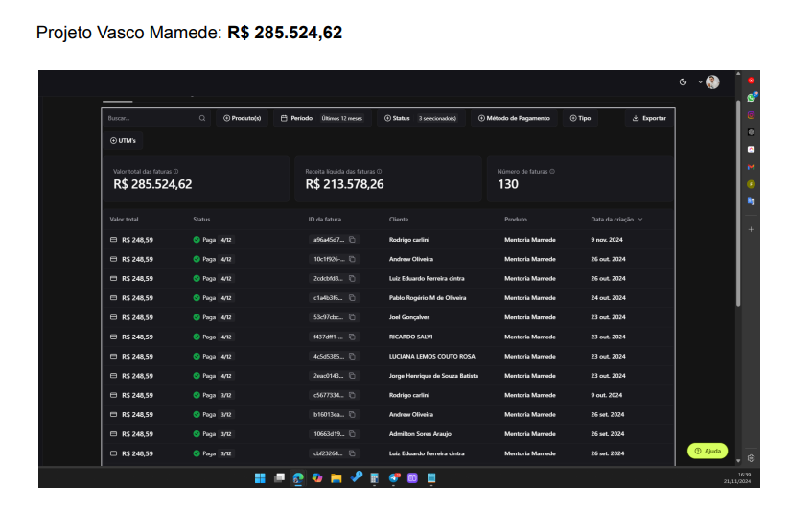Switch to Microsoft Edge on the taskbar
Viewport: 812px width, 511px height.
(298, 477)
